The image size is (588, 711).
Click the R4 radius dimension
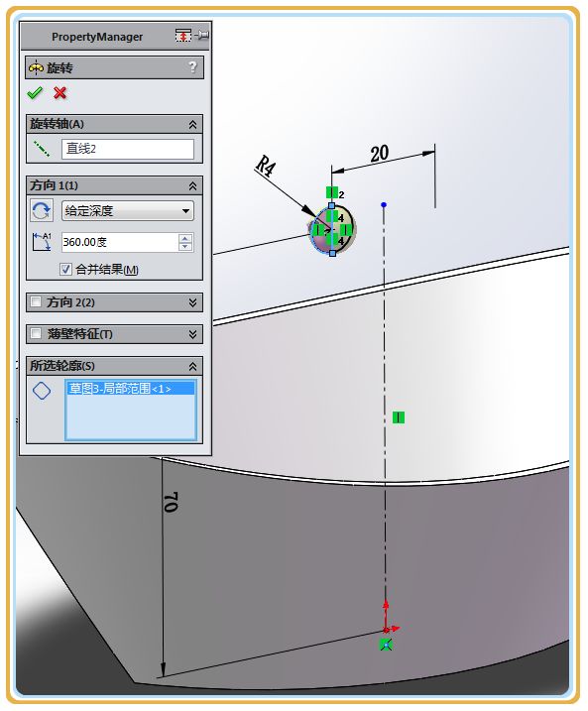(266, 166)
